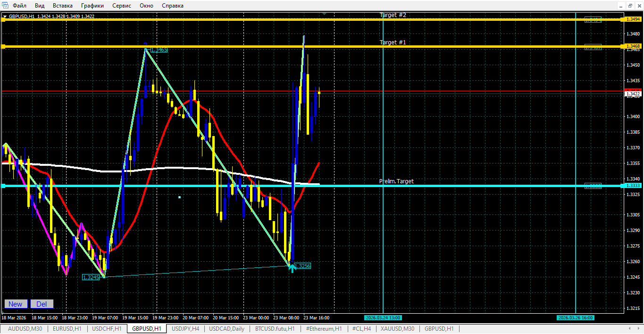The height and width of the screenshot is (334, 644).
Task: Switch to the BTCUSD.futu,H1 chart tab
Action: [x=275, y=329]
